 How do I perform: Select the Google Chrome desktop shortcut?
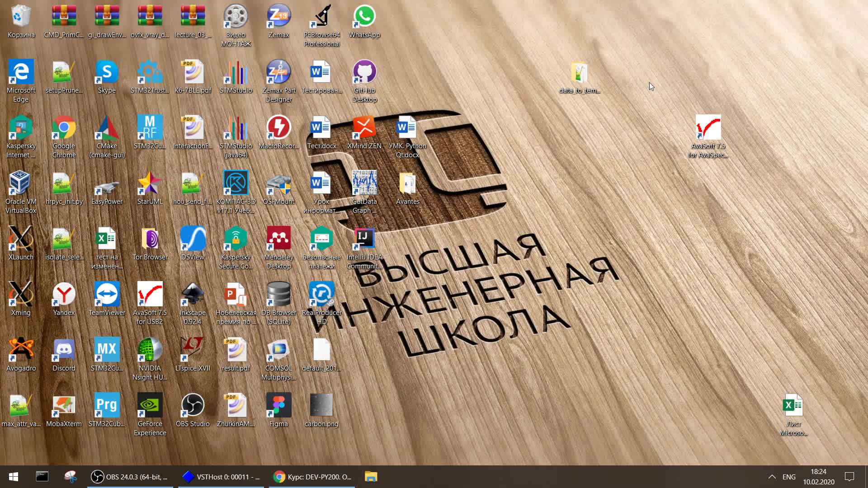(x=64, y=137)
